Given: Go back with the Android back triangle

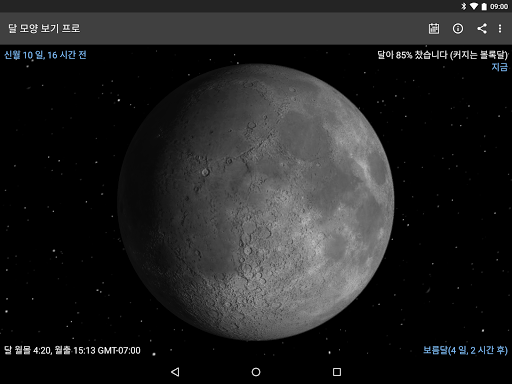Looking at the screenshot, I should [175, 372].
